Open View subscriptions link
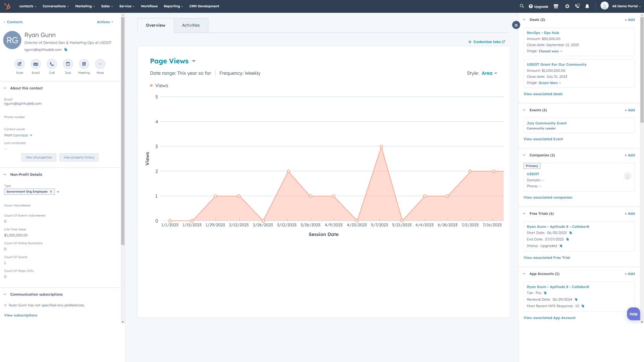644x362 pixels. coord(21,315)
